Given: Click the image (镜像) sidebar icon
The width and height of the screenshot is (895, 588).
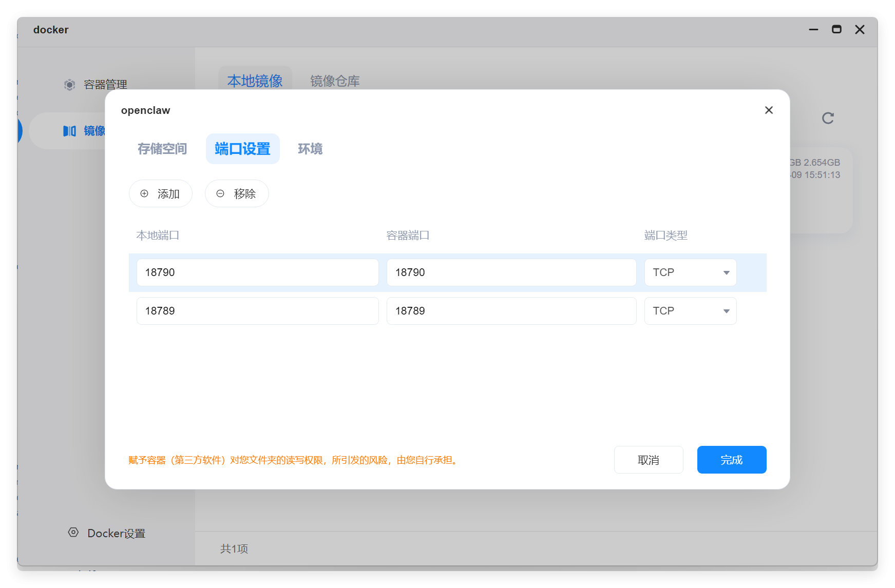Looking at the screenshot, I should point(69,131).
